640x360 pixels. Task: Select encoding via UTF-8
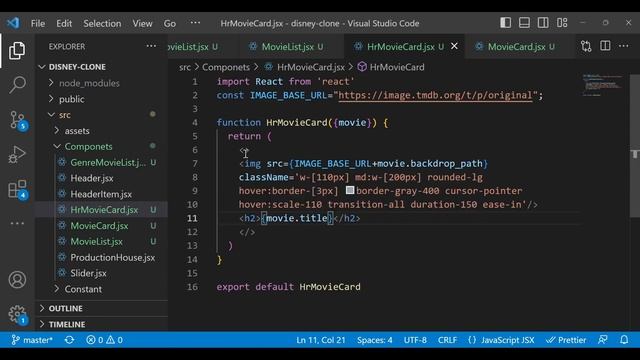tap(415, 340)
